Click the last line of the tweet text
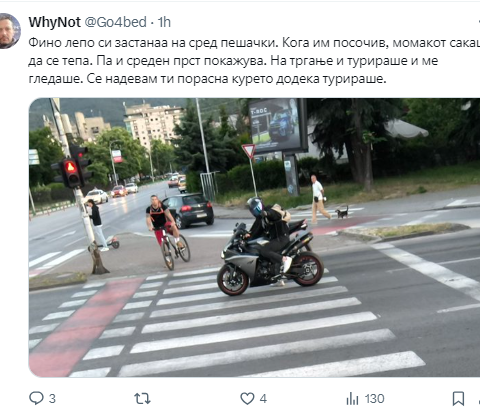The image size is (480, 417). (x=207, y=79)
